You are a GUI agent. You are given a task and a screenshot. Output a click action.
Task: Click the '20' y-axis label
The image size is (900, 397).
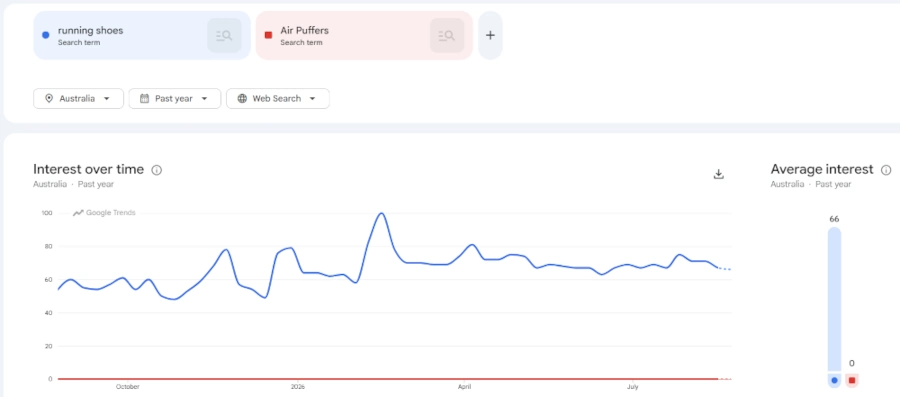[49, 347]
